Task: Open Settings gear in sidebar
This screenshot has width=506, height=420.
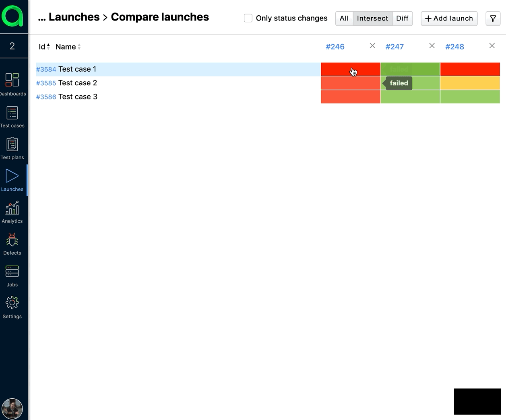Action: [x=12, y=303]
